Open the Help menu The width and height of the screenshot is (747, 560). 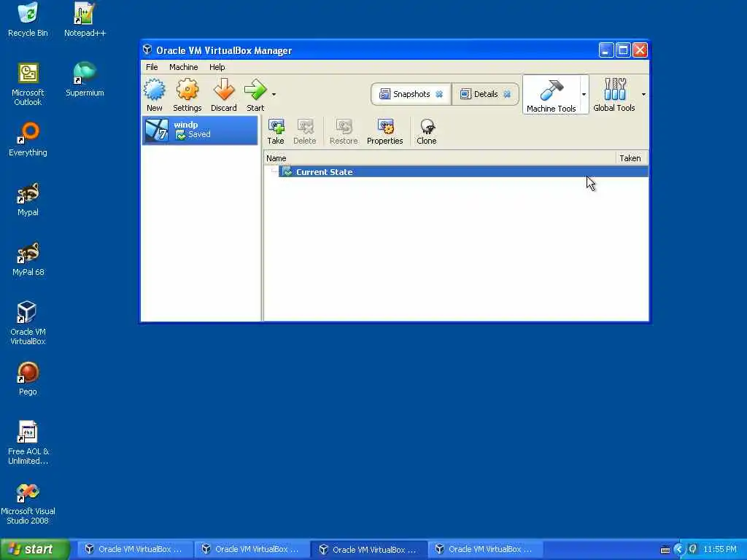(x=217, y=67)
